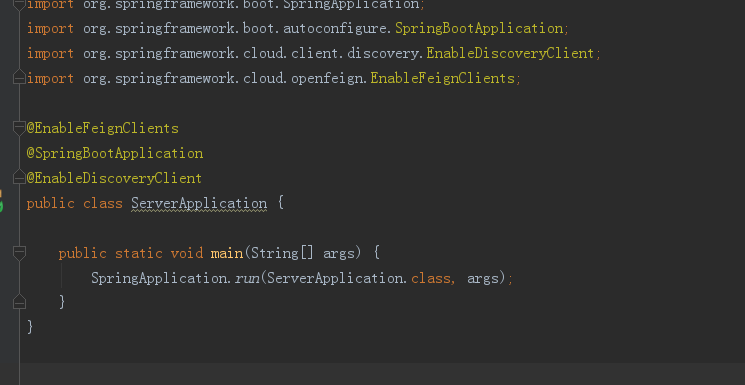Click ServerApplication.class argument in run call
The image size is (745, 385).
click(x=358, y=278)
